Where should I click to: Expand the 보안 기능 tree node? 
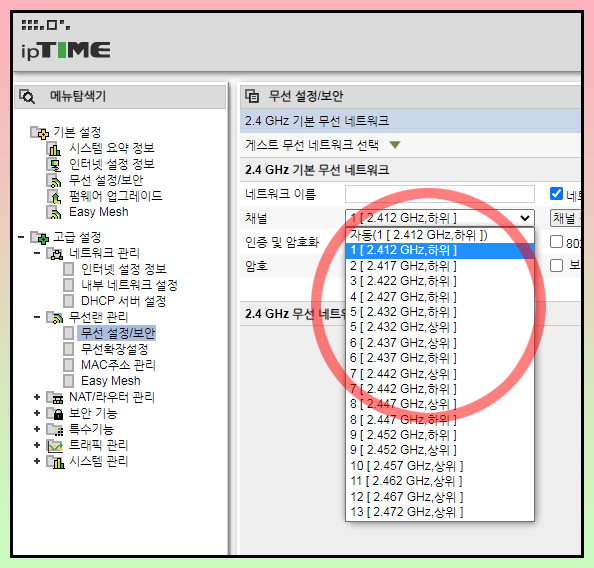[x=37, y=413]
